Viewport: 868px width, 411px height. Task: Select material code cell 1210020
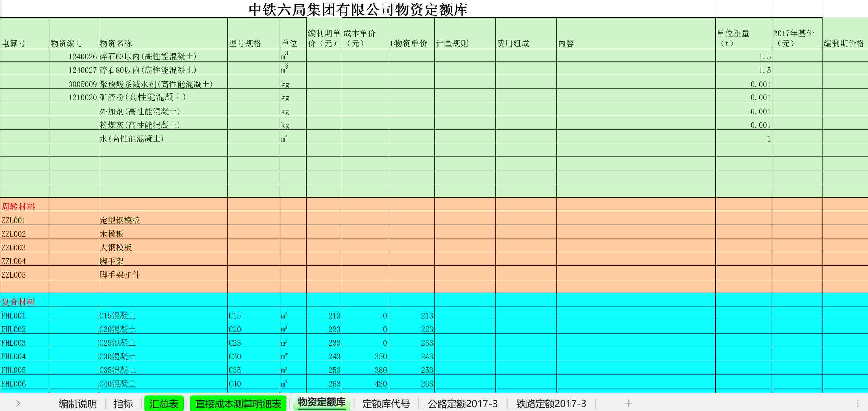point(74,96)
